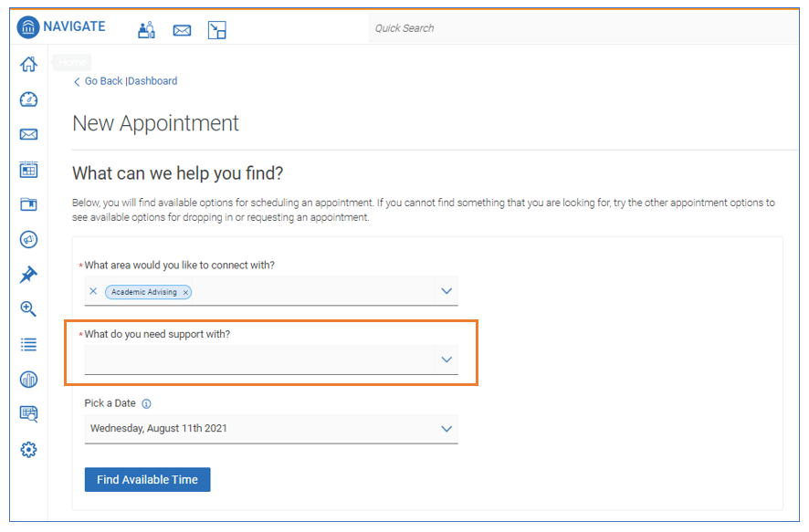Click the Find Available Time button
Image resolution: width=809 pixels, height=532 pixels.
(x=147, y=480)
